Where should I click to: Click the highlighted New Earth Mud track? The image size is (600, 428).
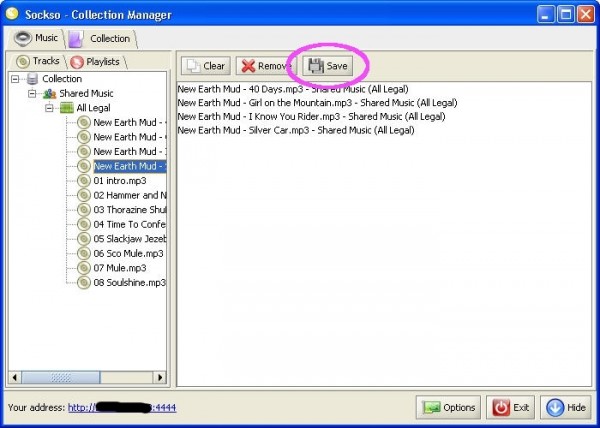tap(130, 166)
